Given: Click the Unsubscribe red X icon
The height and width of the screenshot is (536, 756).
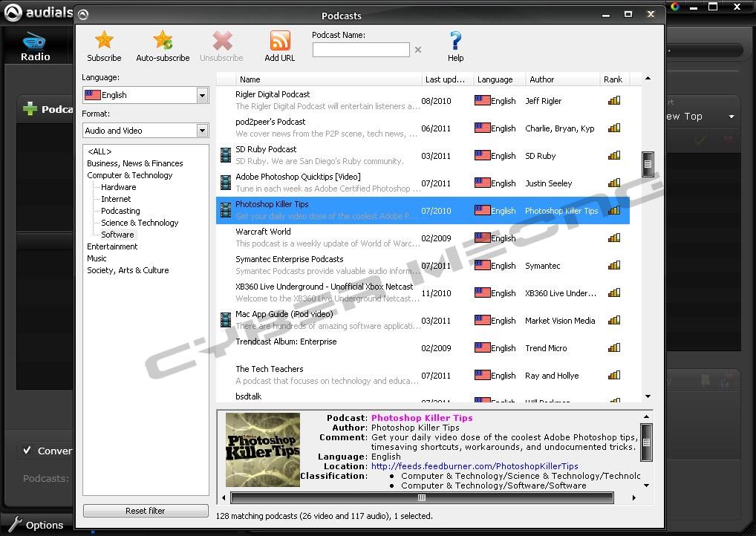Looking at the screenshot, I should 222,41.
